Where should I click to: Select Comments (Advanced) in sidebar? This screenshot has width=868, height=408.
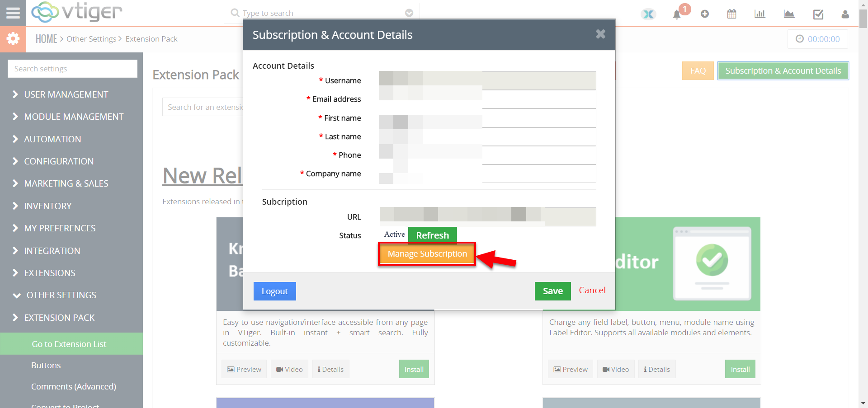[73, 386]
